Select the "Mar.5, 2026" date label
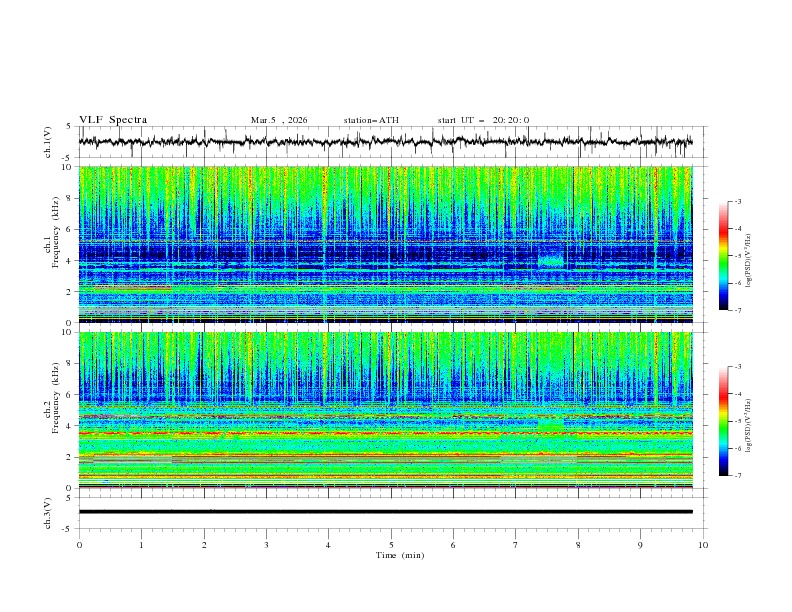The width and height of the screenshot is (792, 612). pyautogui.click(x=279, y=120)
